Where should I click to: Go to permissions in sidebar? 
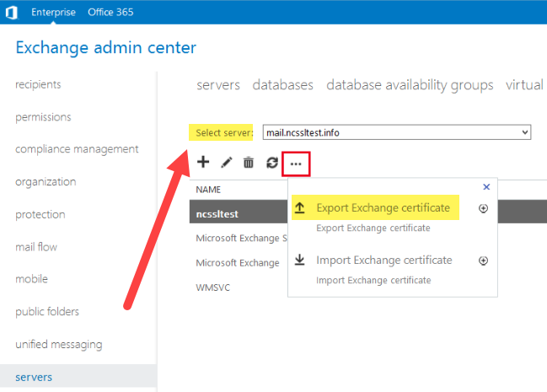(x=43, y=117)
